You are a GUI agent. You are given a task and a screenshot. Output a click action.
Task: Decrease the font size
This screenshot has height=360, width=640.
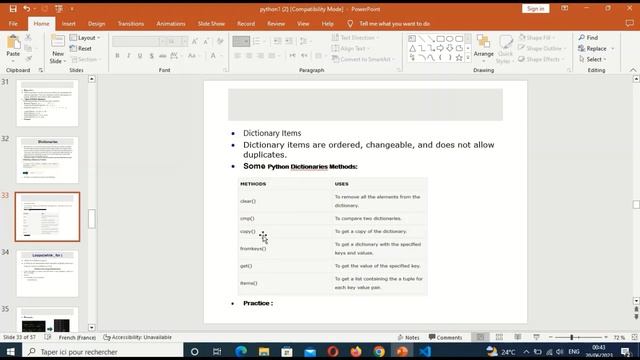pos(206,41)
